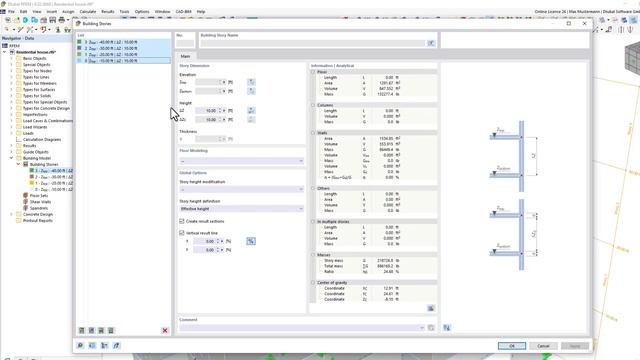Viewport: 640px width, 360px height.
Task: Click the Cancel button
Action: [x=543, y=346]
